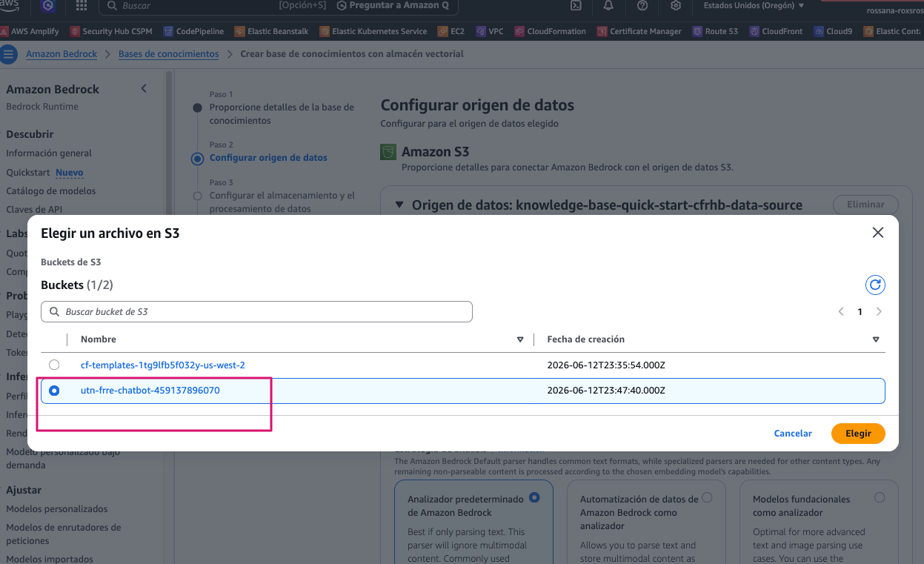
Task: Go to previous buckets page arrow
Action: pos(841,312)
